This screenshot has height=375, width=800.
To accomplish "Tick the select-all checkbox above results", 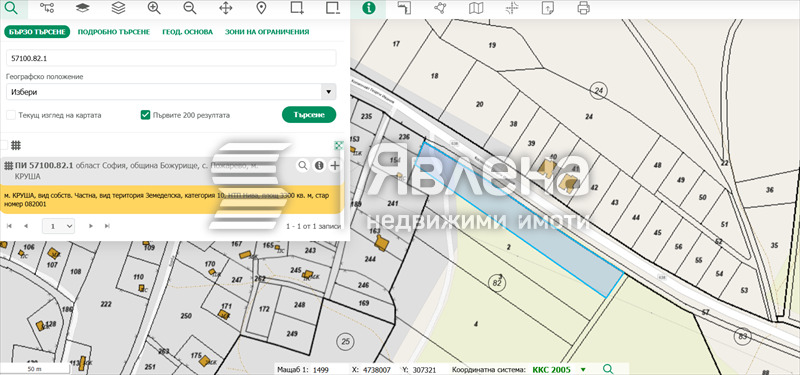I will click(x=4, y=145).
